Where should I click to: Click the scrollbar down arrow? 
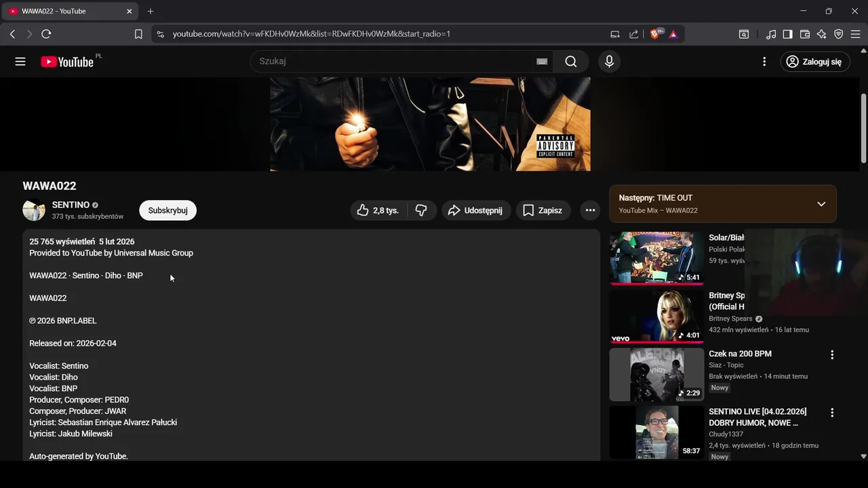point(863,457)
